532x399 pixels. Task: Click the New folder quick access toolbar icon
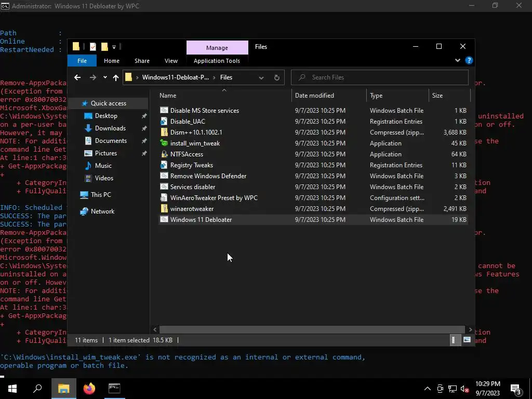point(104,46)
